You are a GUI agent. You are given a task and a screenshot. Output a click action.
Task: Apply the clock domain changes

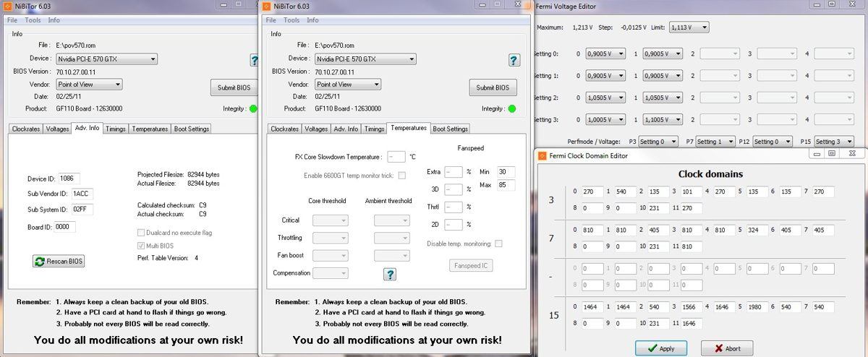tap(661, 348)
